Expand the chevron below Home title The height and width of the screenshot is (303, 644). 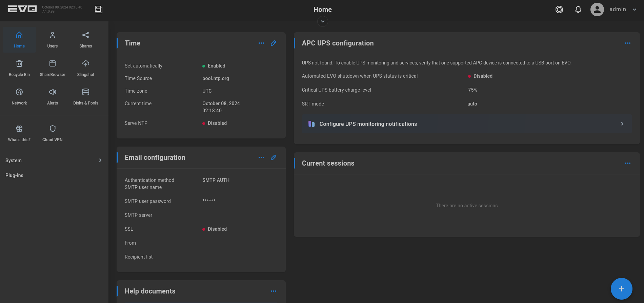click(x=323, y=21)
